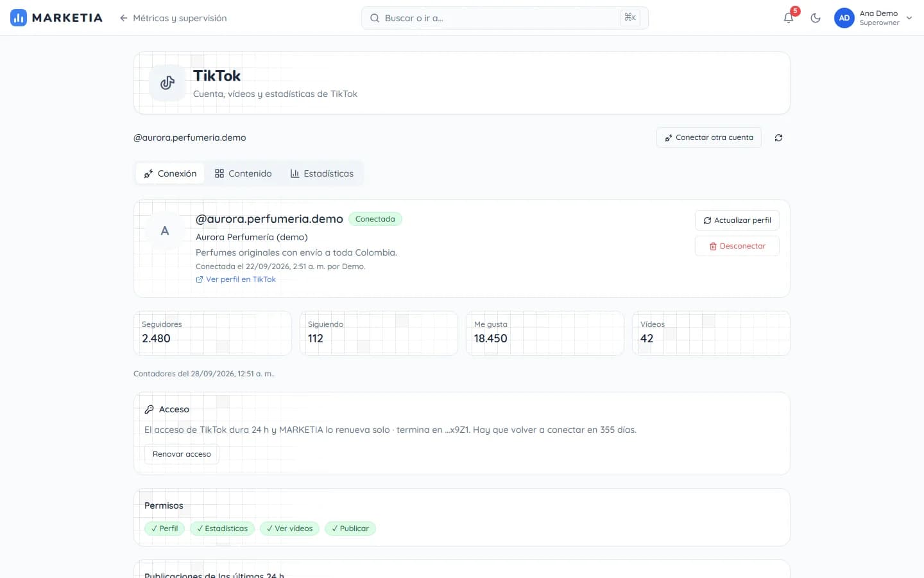Viewport: 924px width, 578px height.
Task: Click the Vídeos count 42
Action: 647,338
